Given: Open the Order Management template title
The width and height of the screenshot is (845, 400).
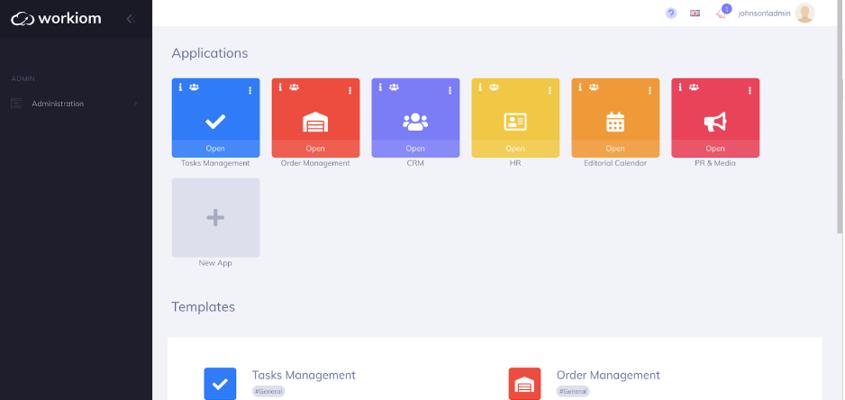Looking at the screenshot, I should click(608, 375).
